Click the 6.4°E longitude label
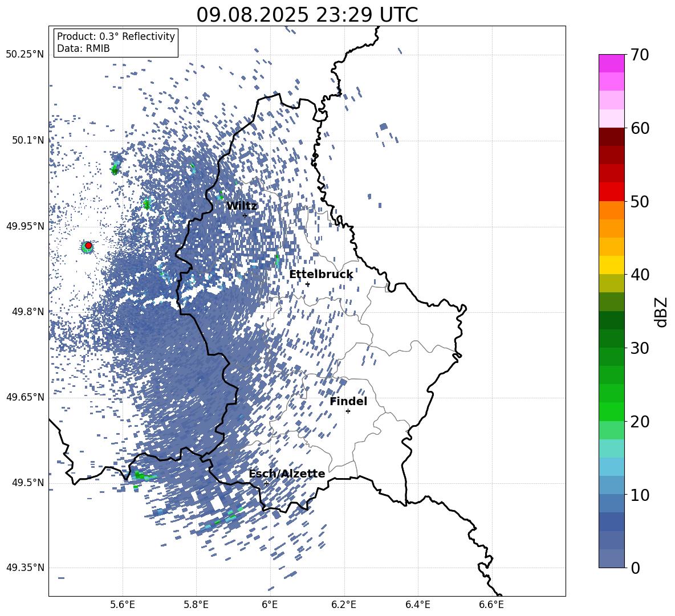Image resolution: width=675 pixels, height=616 pixels. [x=417, y=605]
